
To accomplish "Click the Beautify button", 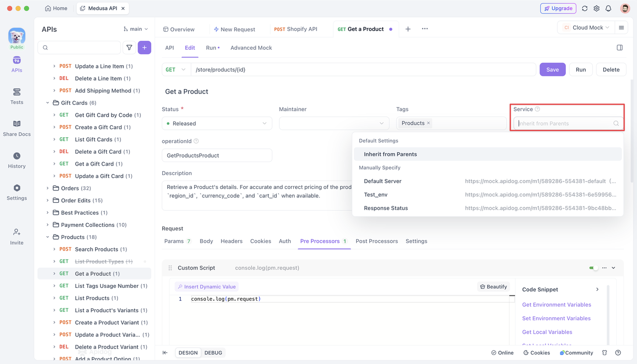I will pos(493,287).
